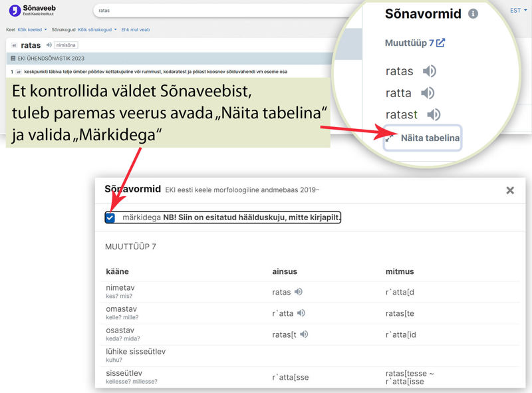Click the definition starting with keskpunkti läbiva telje
Screen dimensions: 532x393
[156, 72]
